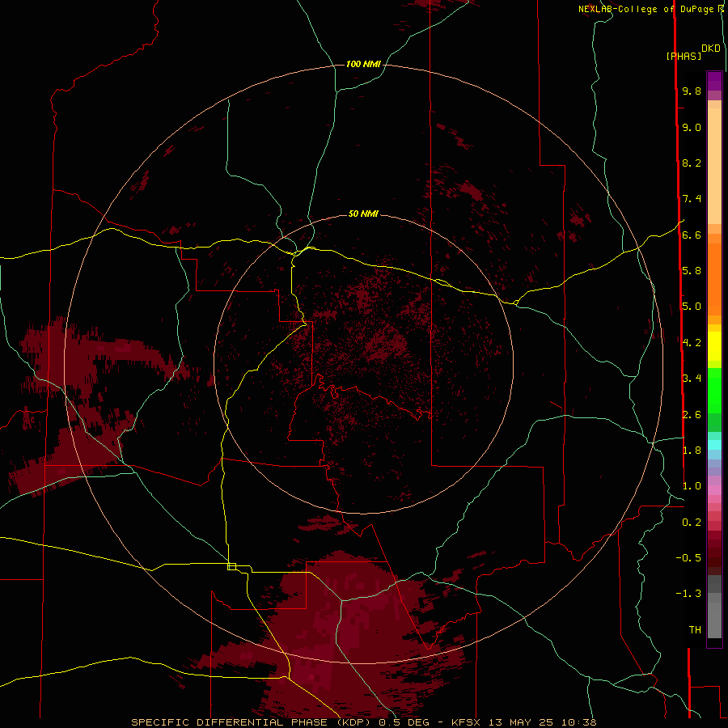
Task: Click the 5.0 scale value
Action: pyautogui.click(x=692, y=307)
